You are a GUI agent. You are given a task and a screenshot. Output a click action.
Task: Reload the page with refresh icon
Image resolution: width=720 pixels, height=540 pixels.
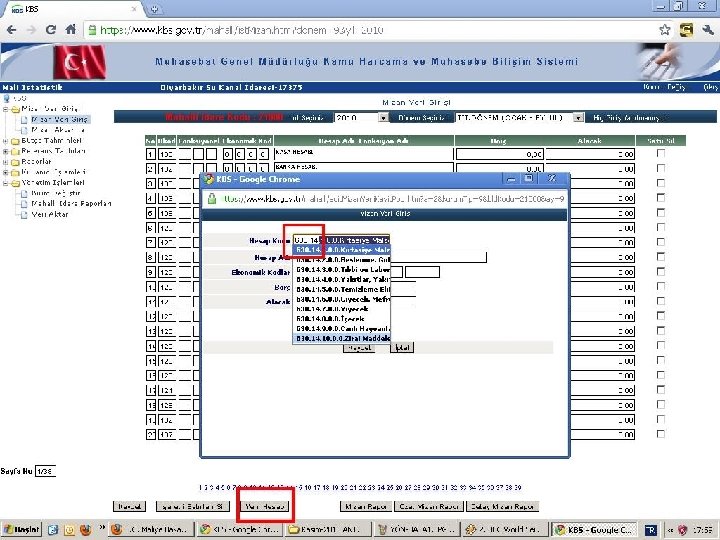[x=51, y=30]
